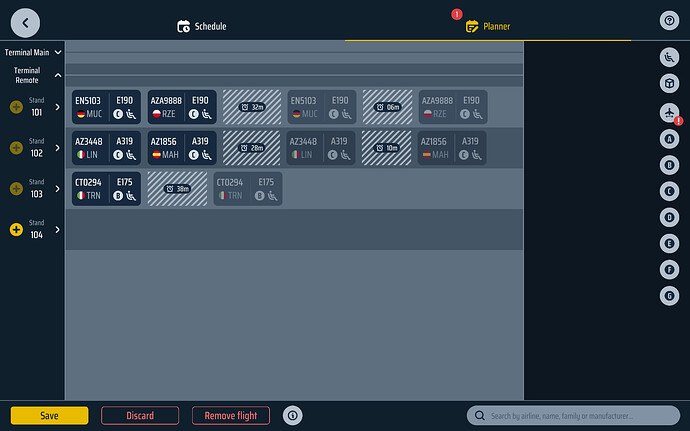Add a flight to Stand 102
This screenshot has width=690, height=431.
[16, 148]
